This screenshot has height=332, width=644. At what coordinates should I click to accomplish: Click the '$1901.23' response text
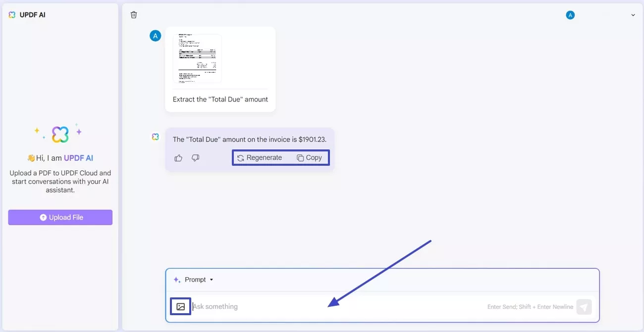pos(313,140)
